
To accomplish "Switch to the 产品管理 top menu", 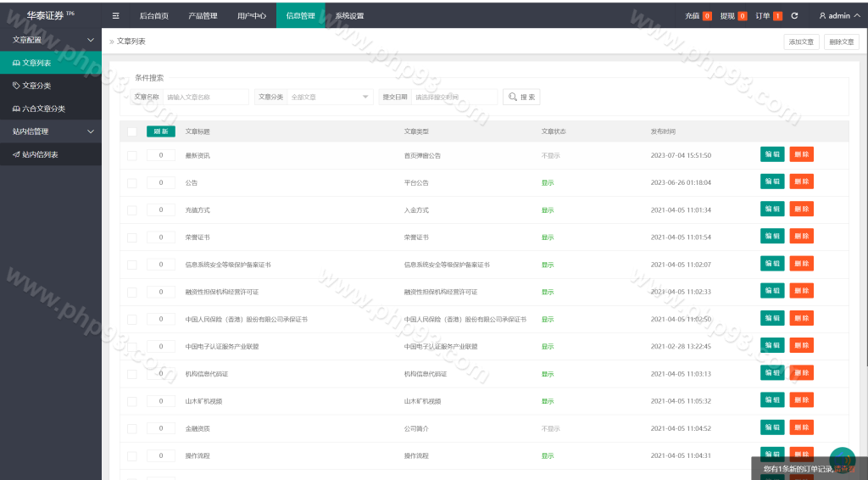I will pos(203,15).
